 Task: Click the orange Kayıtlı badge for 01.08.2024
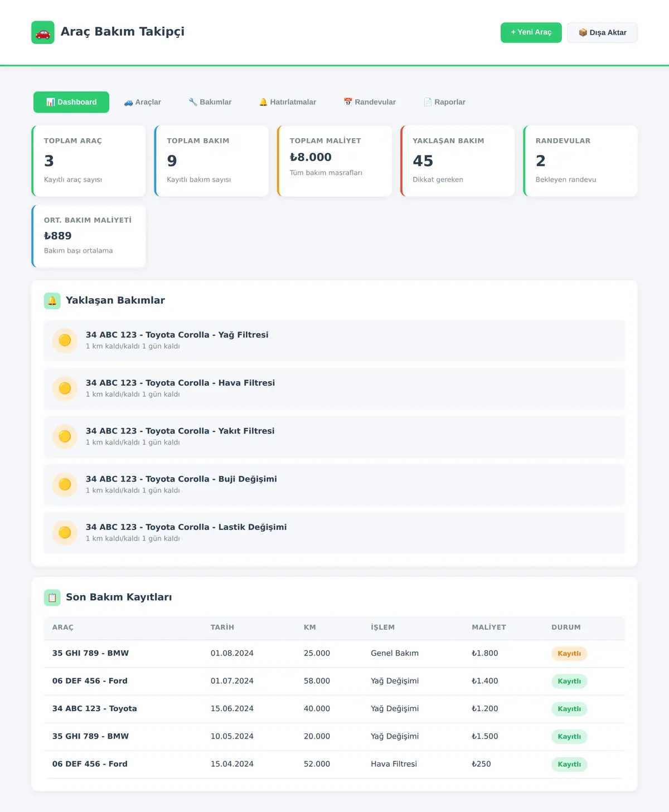click(569, 654)
